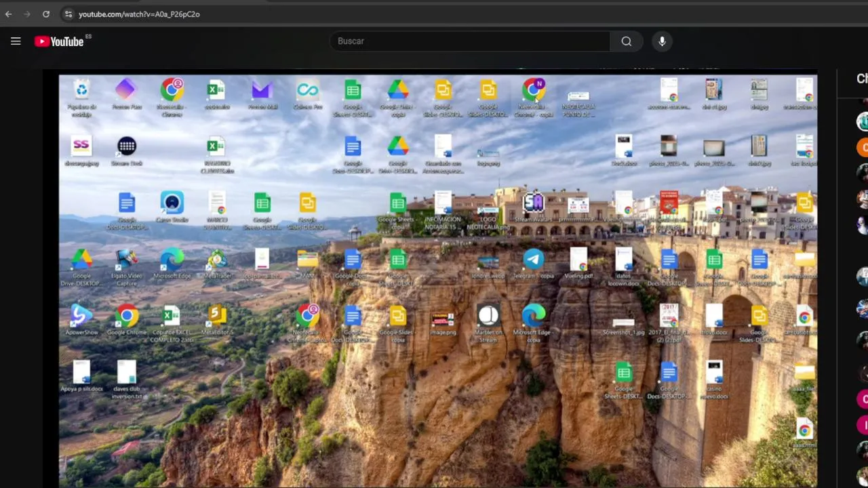Select the pink SS descarga.jpeg file

[81, 151]
